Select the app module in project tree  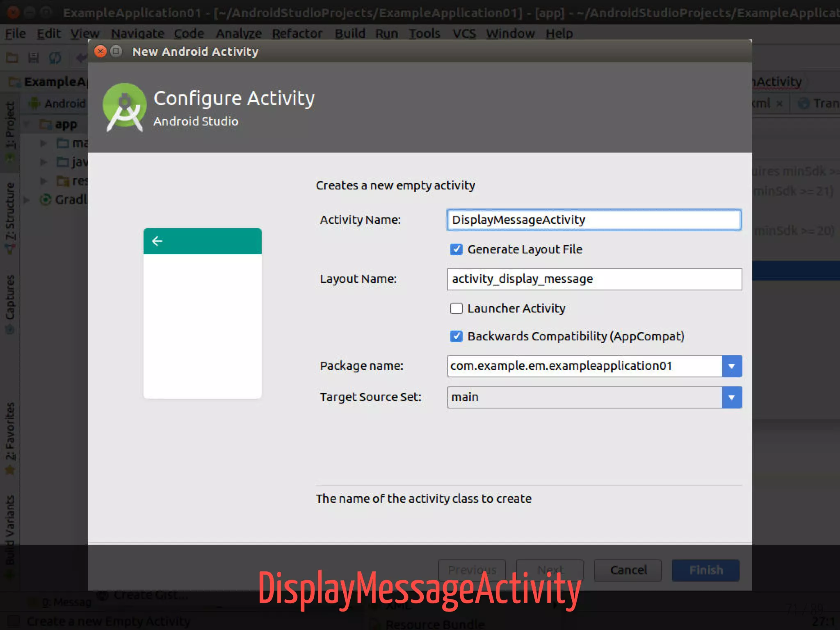[x=66, y=124]
